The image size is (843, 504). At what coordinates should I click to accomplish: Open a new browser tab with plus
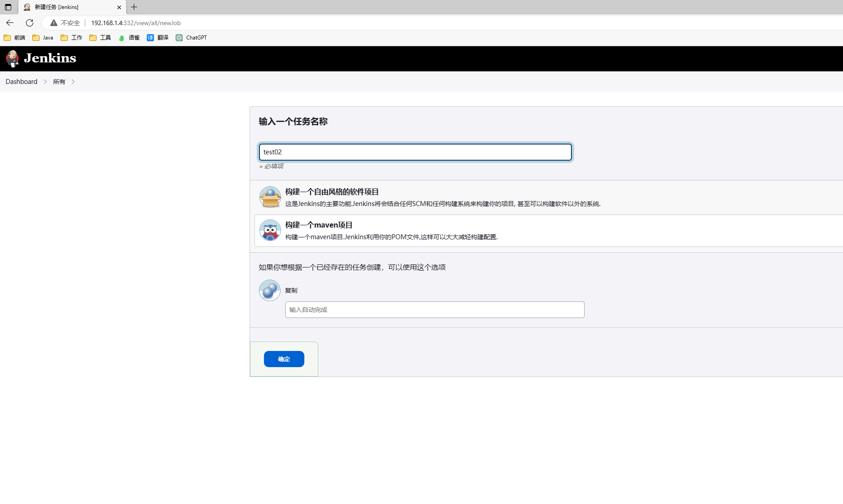134,7
